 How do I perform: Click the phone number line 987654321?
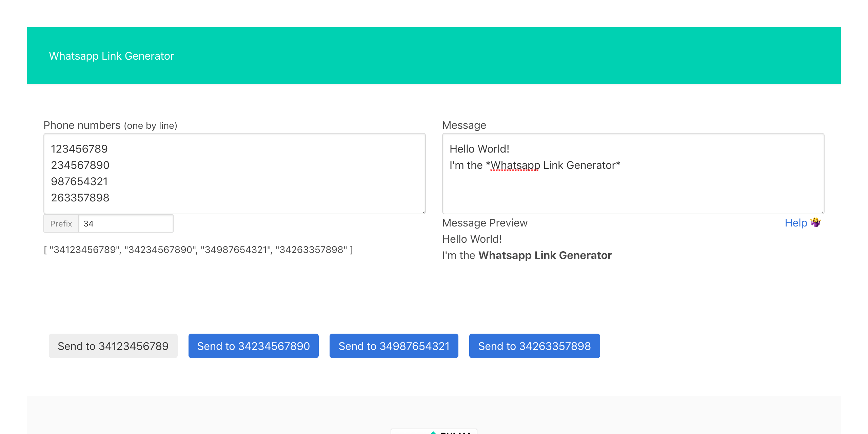[79, 181]
